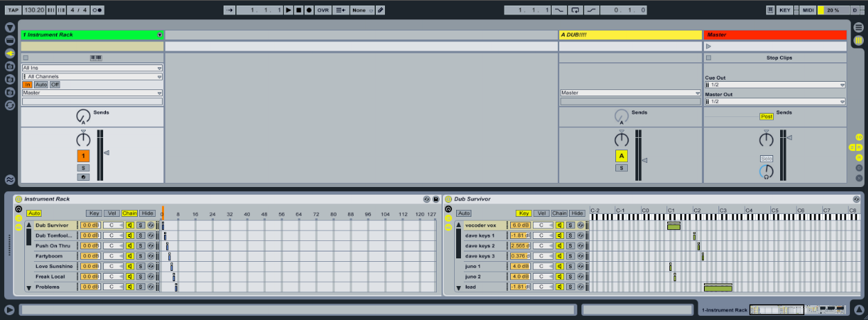Start playback with the Play button
The image size is (868, 320).
(289, 10)
